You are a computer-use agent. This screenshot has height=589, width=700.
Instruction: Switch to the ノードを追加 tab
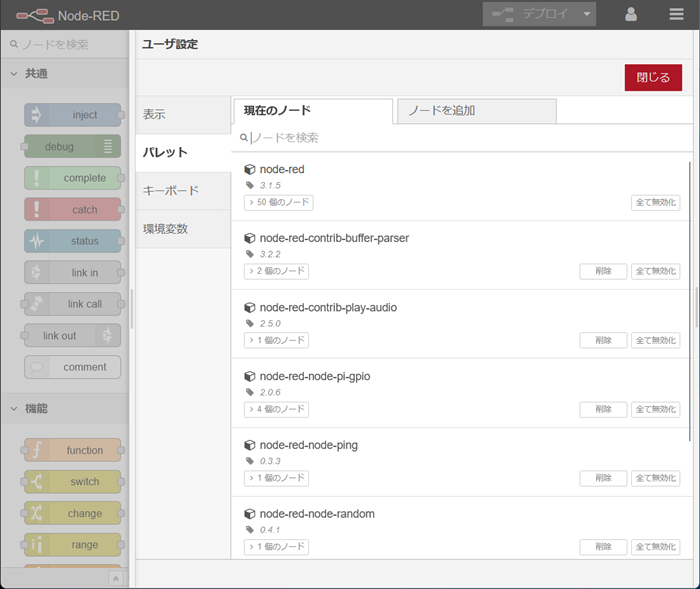[x=476, y=111]
